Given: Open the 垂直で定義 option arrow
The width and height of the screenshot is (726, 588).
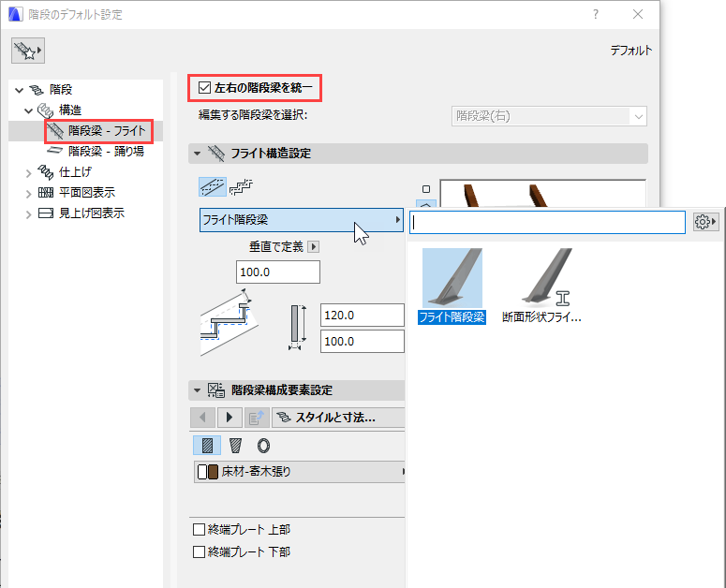Looking at the screenshot, I should [x=314, y=246].
